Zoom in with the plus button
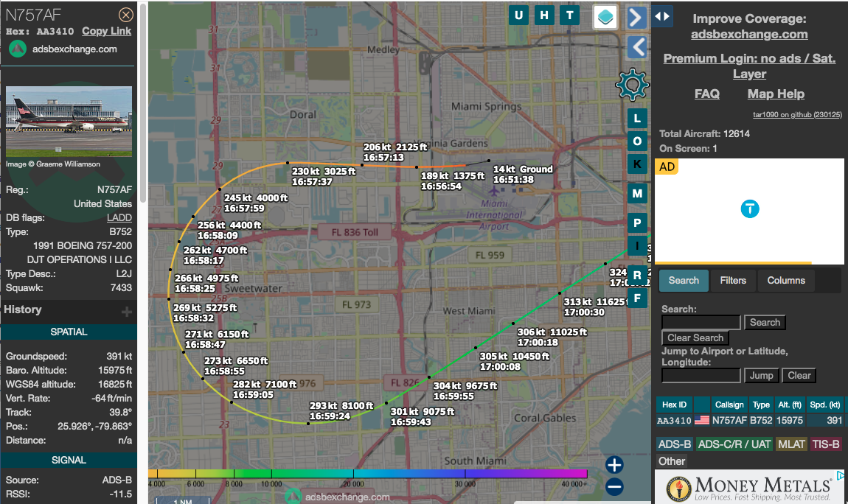This screenshot has width=848, height=504. [614, 464]
